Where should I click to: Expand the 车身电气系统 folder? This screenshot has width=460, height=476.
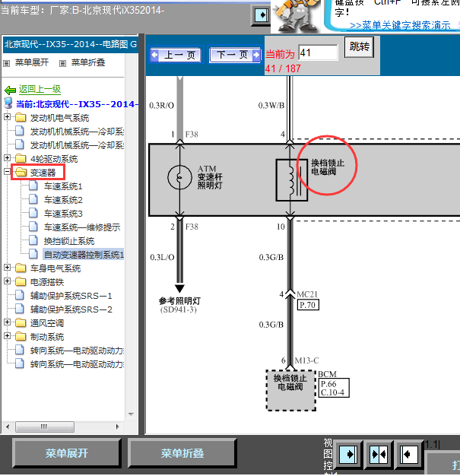click(x=8, y=267)
